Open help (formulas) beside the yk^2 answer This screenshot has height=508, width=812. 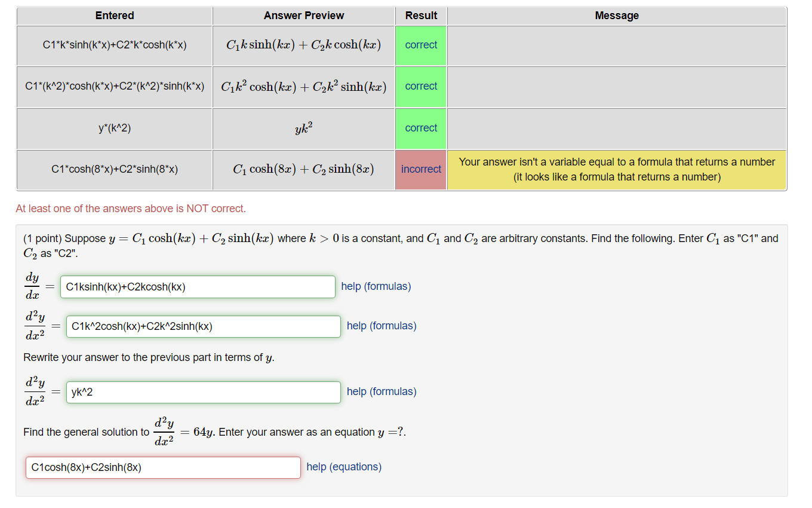(381, 391)
